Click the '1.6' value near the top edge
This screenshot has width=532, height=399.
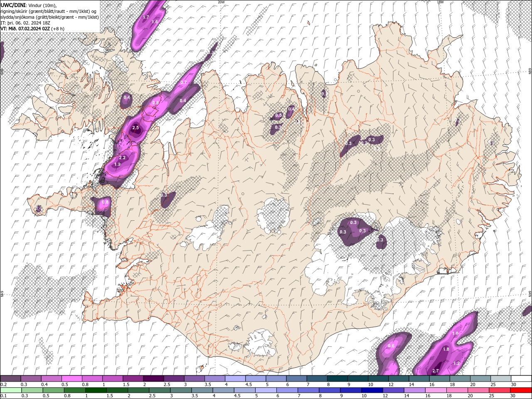(155, 22)
